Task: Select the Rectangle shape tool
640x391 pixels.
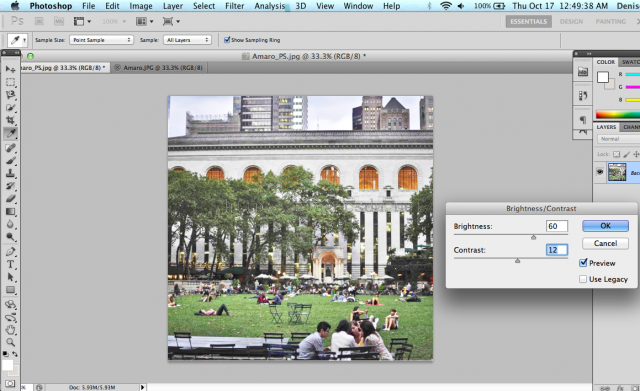Action: coord(10,290)
